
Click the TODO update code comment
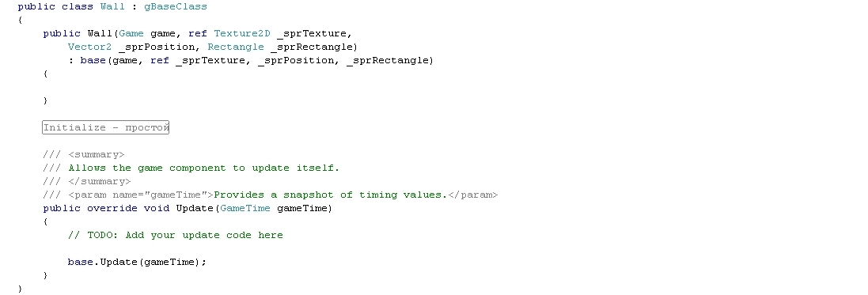tap(176, 235)
